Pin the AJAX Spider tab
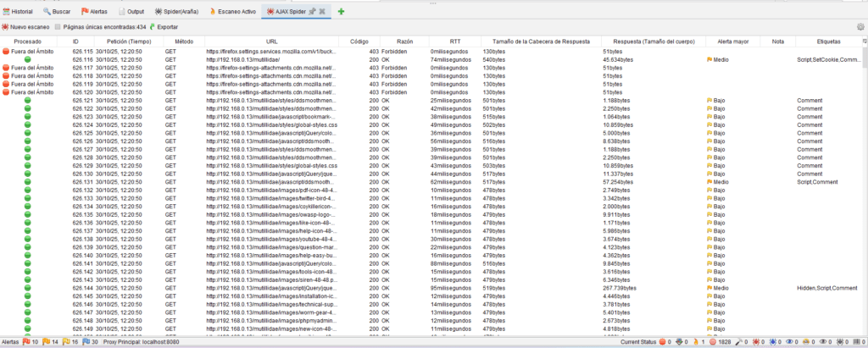Viewport: 868px width, 348px height. [314, 12]
